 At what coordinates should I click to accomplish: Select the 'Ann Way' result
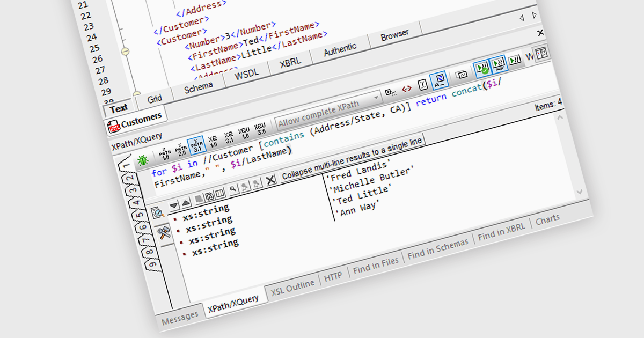point(357,208)
